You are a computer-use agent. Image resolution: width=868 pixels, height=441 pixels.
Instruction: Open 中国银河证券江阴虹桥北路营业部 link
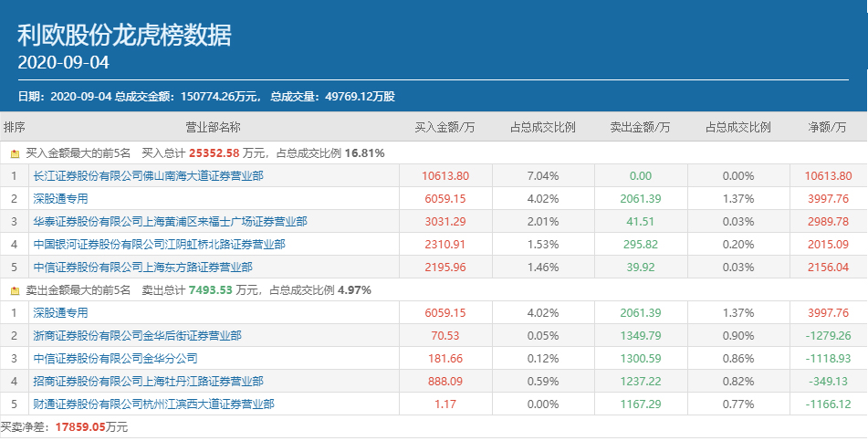point(160,245)
